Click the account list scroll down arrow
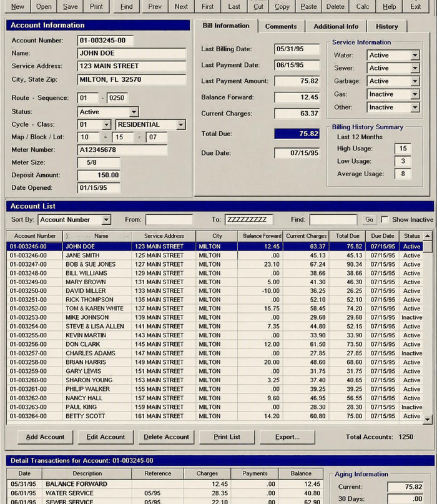This screenshot has width=437, height=504. click(428, 420)
